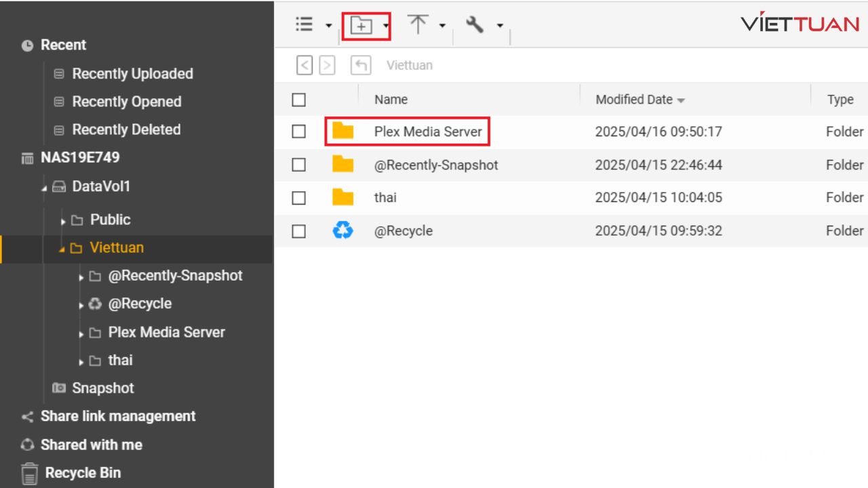Go back with the left navigation arrow
The height and width of the screenshot is (488, 868).
[x=305, y=66]
